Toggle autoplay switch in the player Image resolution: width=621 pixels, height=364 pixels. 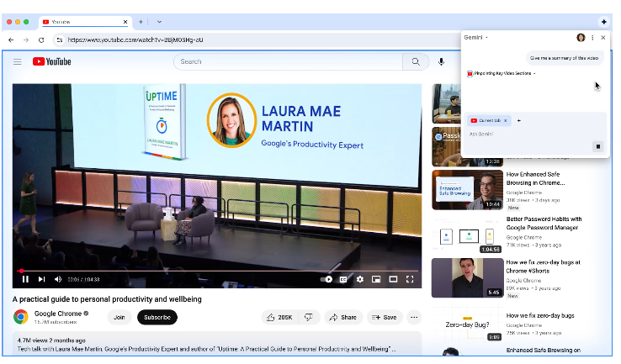click(x=326, y=279)
